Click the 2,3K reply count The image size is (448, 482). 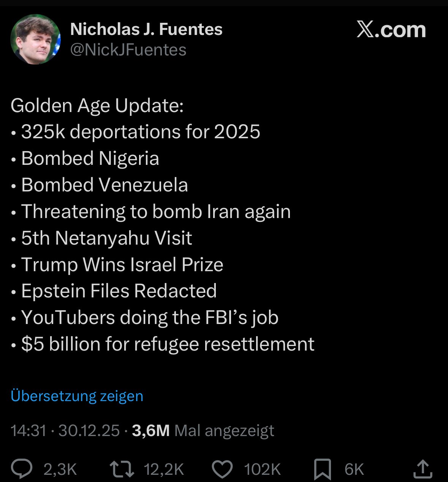pos(60,469)
